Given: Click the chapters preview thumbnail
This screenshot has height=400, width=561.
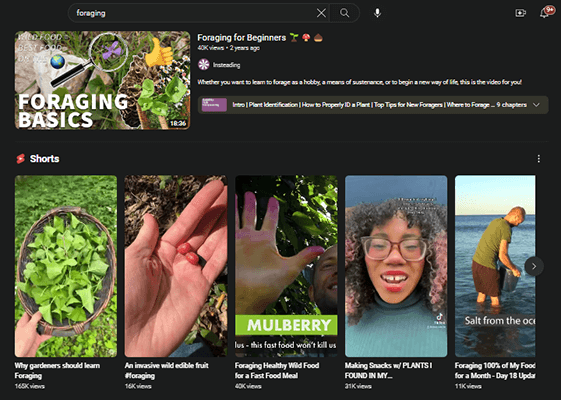Looking at the screenshot, I should click(214, 105).
